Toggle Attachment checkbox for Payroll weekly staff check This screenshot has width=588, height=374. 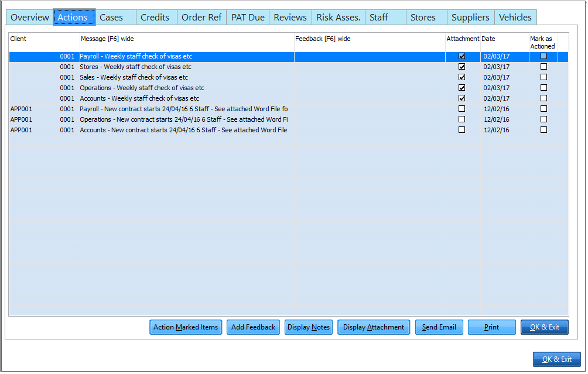pos(461,56)
